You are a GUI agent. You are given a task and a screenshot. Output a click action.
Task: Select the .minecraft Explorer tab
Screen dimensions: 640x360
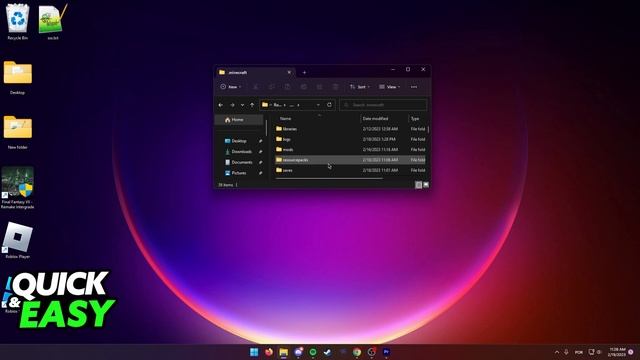(x=255, y=72)
